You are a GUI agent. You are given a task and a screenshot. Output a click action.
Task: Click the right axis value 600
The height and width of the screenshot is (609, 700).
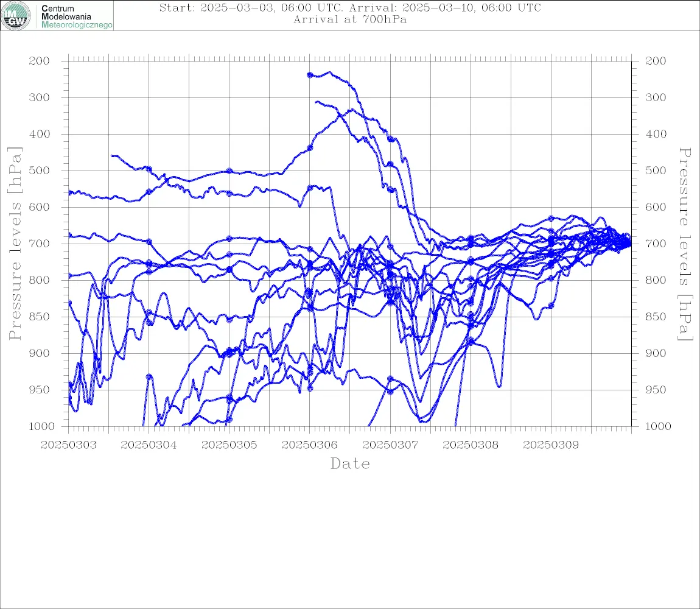coord(656,207)
